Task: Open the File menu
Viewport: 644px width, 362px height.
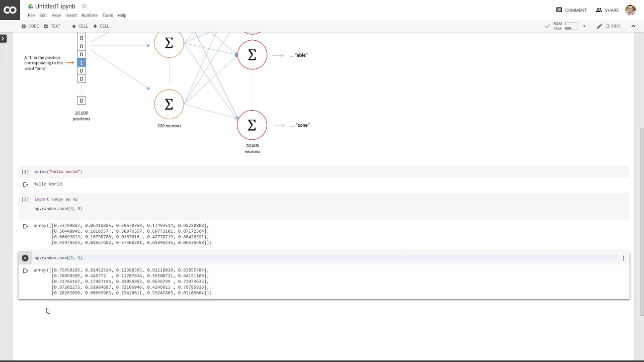Action: [x=31, y=15]
